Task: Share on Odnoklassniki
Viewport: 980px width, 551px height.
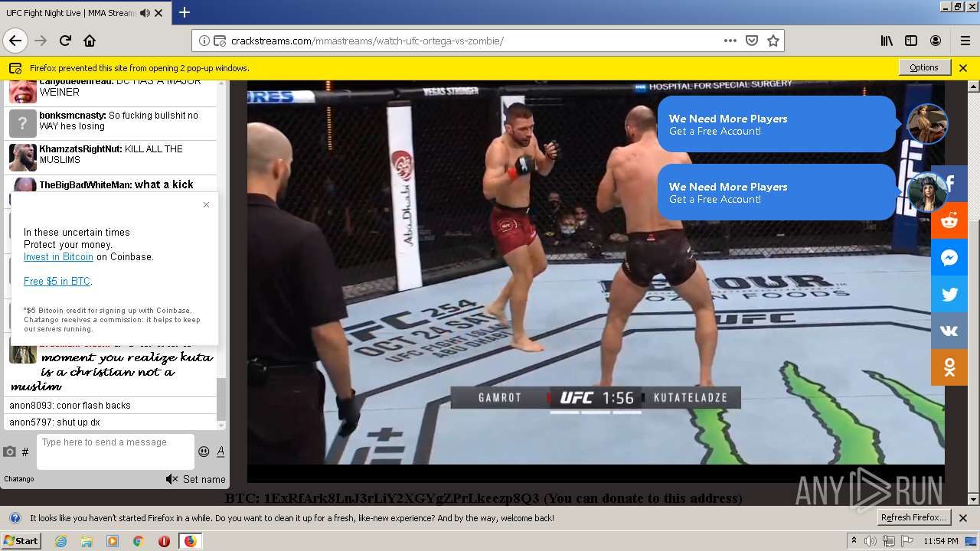Action: click(x=949, y=367)
